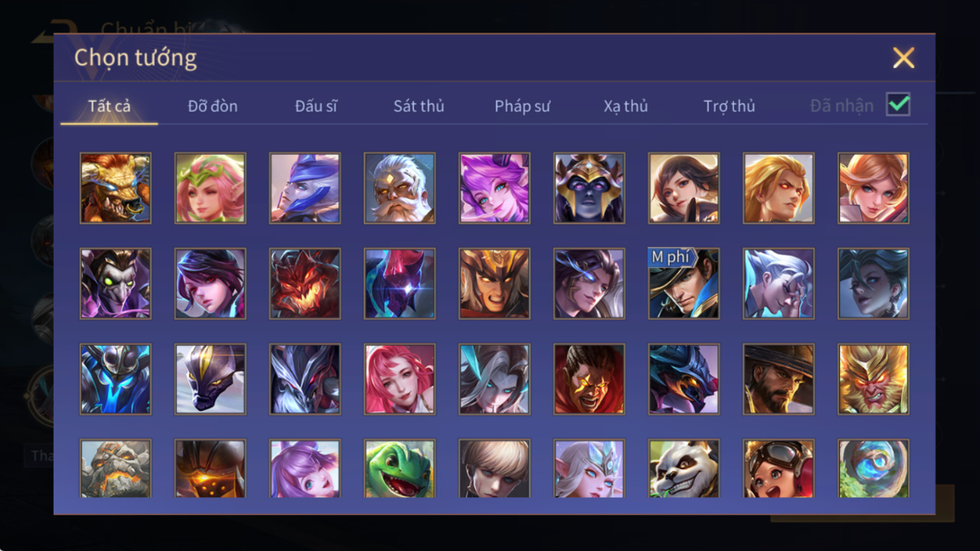The height and width of the screenshot is (551, 980).
Task: Switch to the 'Trợ thủ' tab
Action: pyautogui.click(x=729, y=106)
